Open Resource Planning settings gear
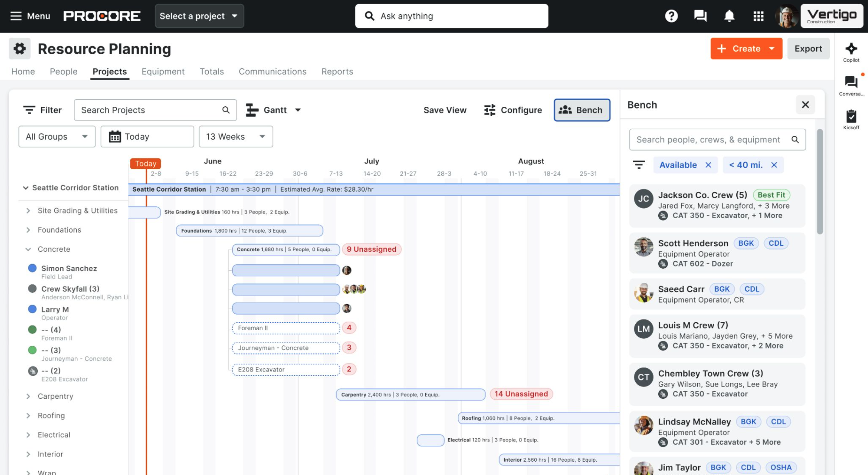The image size is (868, 475). [x=19, y=48]
